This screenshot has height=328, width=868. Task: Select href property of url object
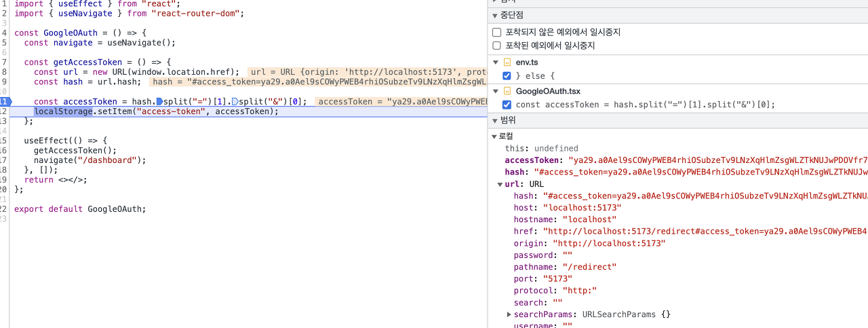point(690,232)
